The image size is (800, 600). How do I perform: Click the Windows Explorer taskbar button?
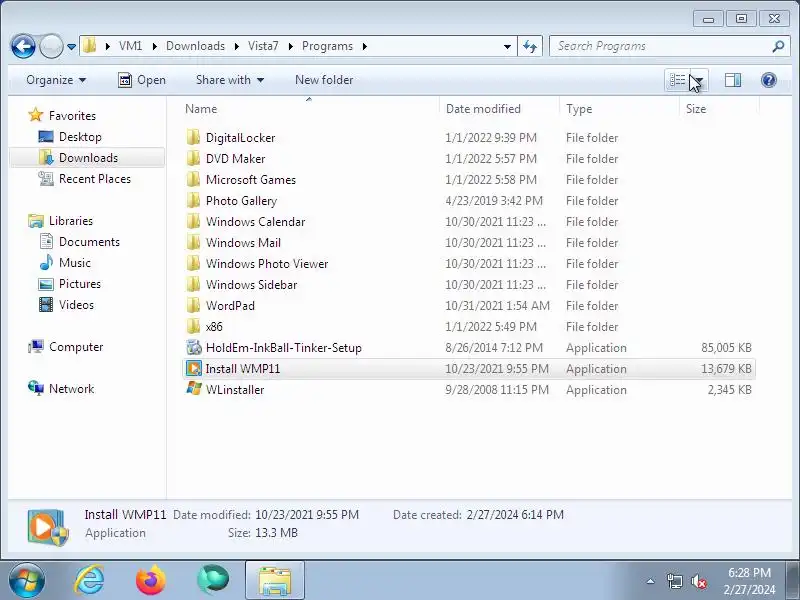[274, 581]
